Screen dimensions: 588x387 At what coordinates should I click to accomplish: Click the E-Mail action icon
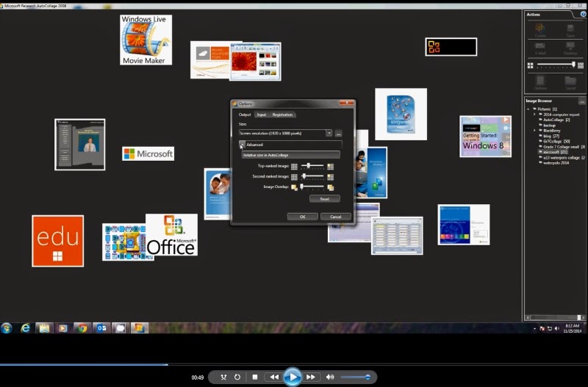[540, 48]
